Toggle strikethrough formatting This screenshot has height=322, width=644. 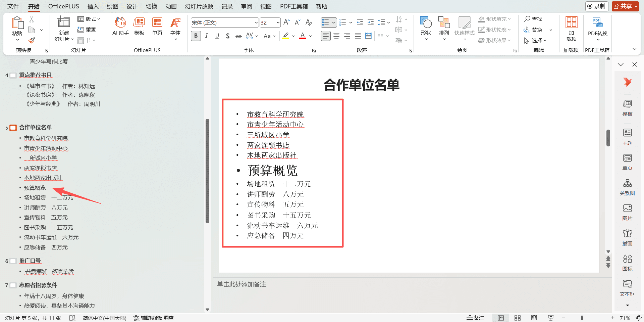click(238, 36)
